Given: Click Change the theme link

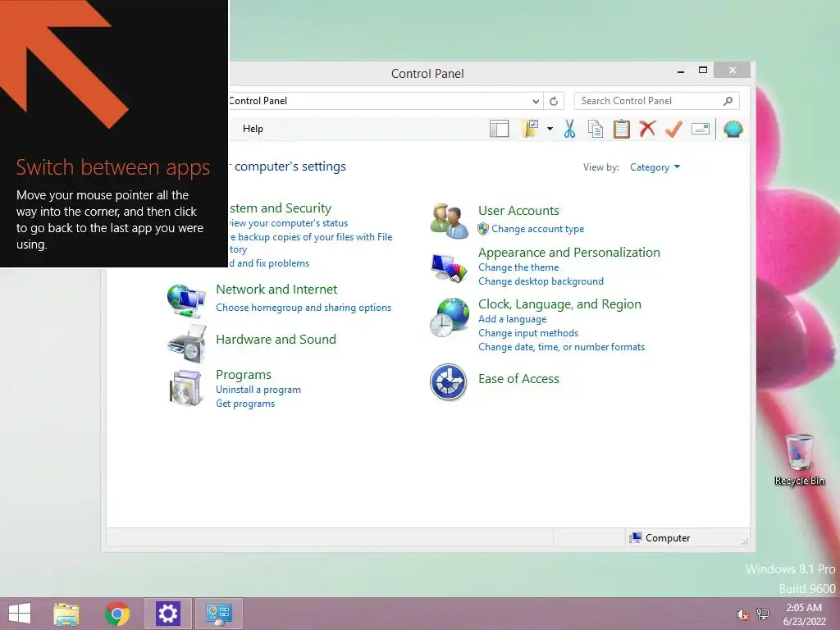Looking at the screenshot, I should [518, 267].
